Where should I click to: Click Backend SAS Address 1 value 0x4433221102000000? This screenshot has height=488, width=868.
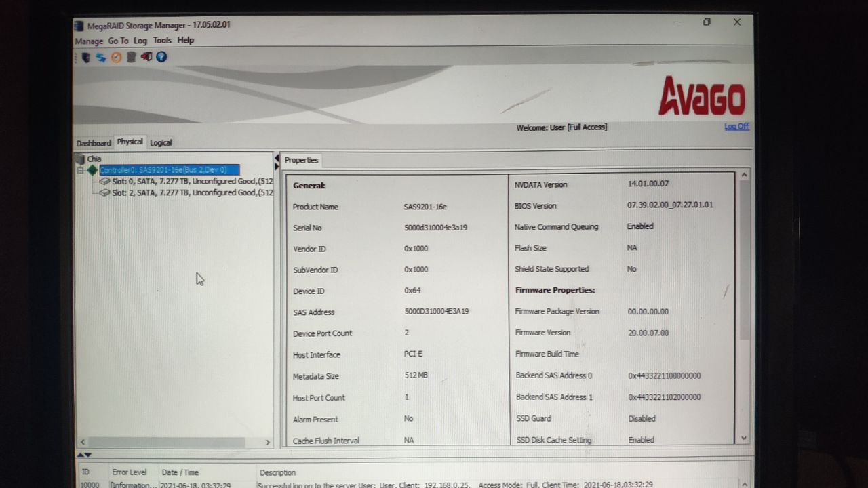[665, 397]
